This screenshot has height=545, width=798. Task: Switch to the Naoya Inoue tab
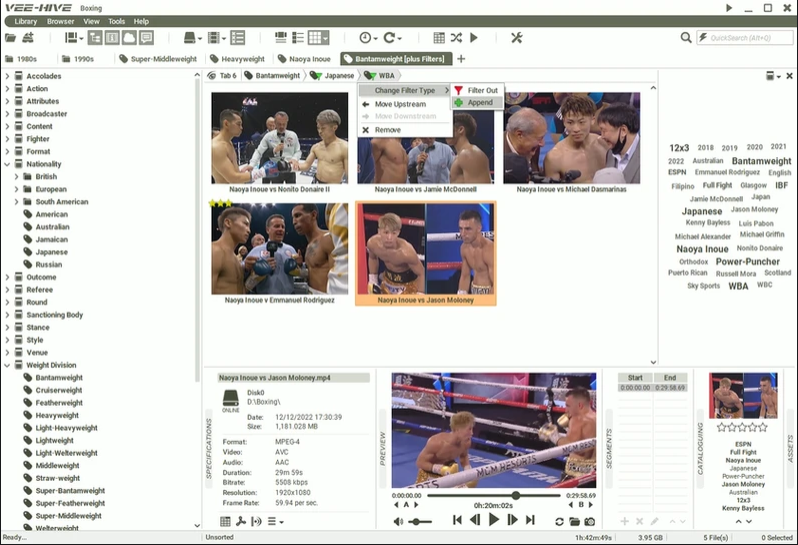pos(304,59)
